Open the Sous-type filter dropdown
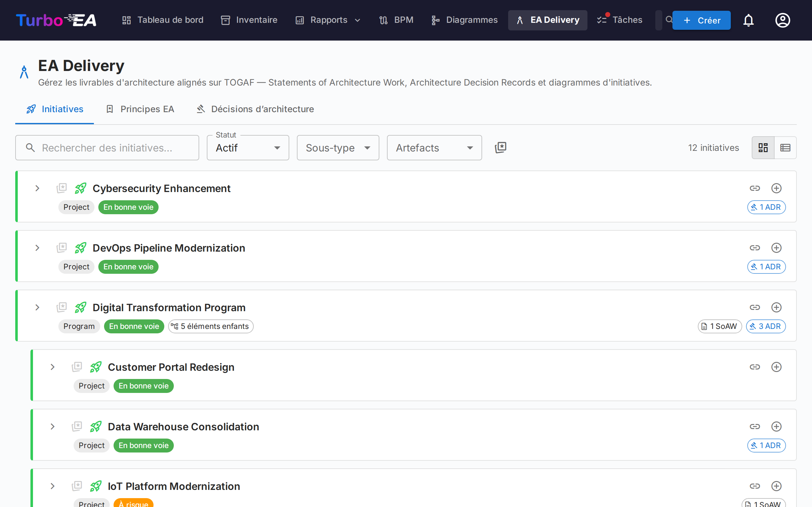The image size is (812, 507). point(337,148)
